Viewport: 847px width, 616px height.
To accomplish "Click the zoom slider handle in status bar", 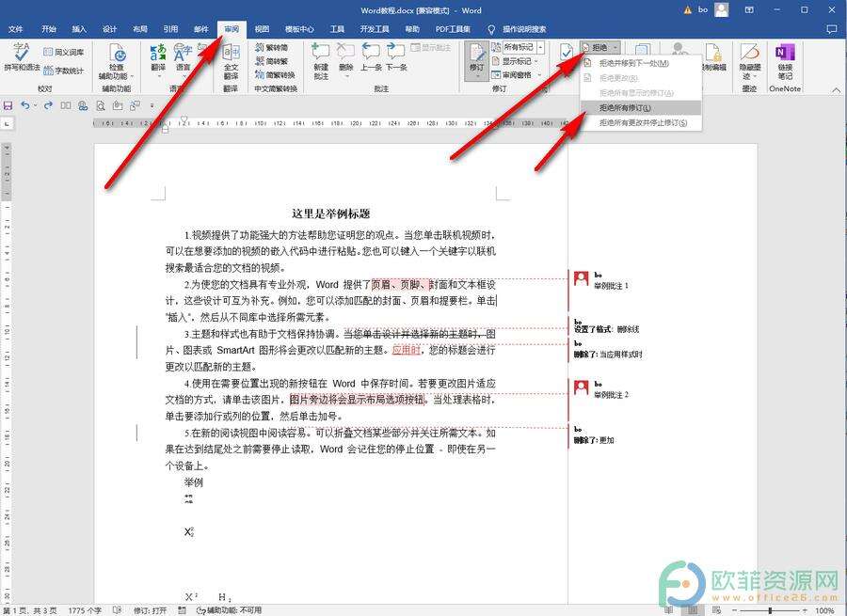I will click(x=770, y=610).
